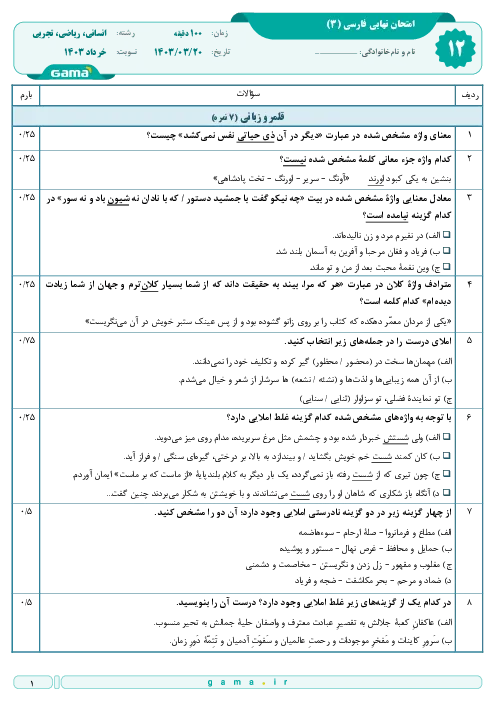The image size is (496, 702).
Task: Click the green number 12 seal badge
Action: point(455,49)
